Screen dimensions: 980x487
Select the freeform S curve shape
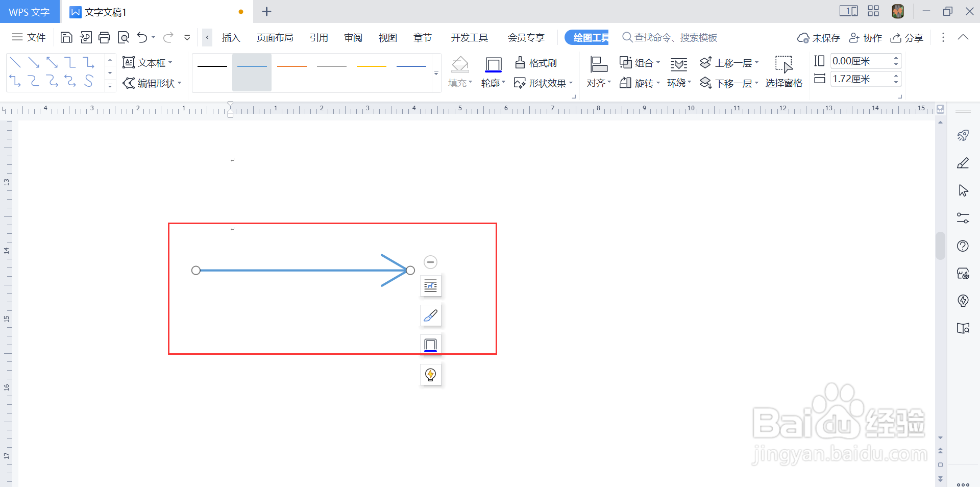89,81
